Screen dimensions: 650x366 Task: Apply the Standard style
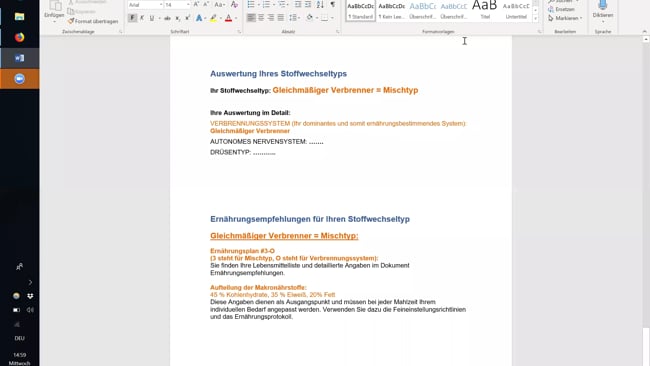point(361,11)
